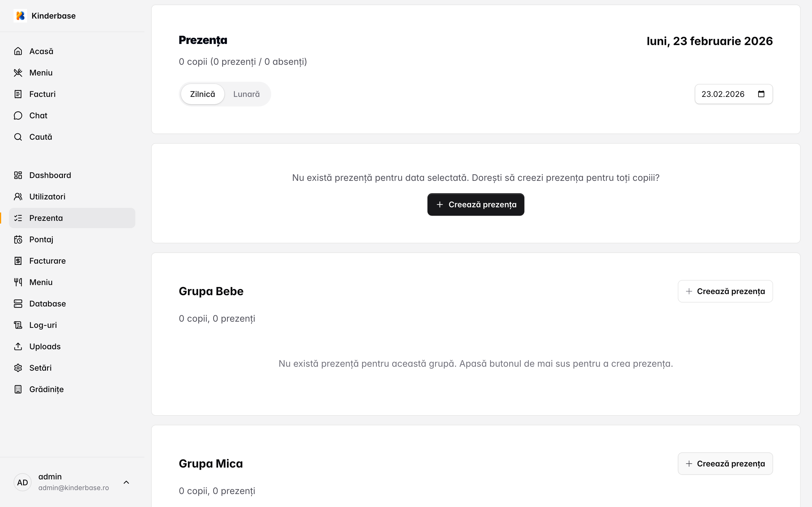The height and width of the screenshot is (507, 812).
Task: Create attendance for Grupa Bebe
Action: 725,292
